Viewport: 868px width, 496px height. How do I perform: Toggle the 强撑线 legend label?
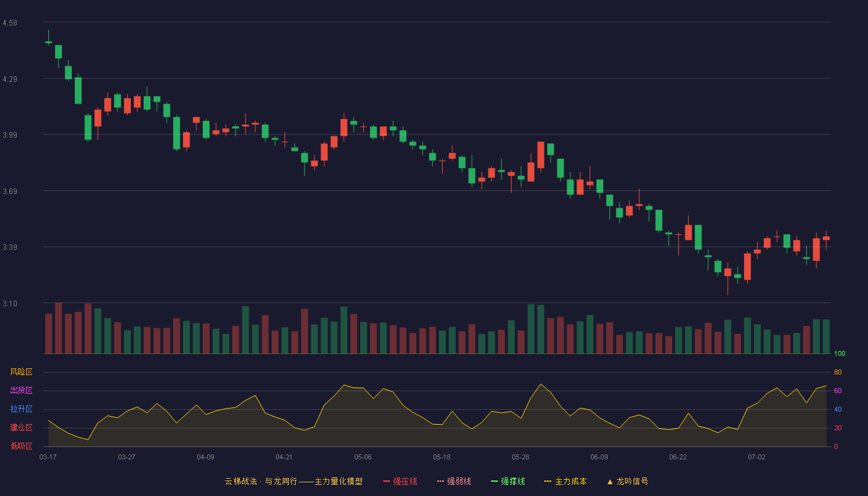coord(513,482)
